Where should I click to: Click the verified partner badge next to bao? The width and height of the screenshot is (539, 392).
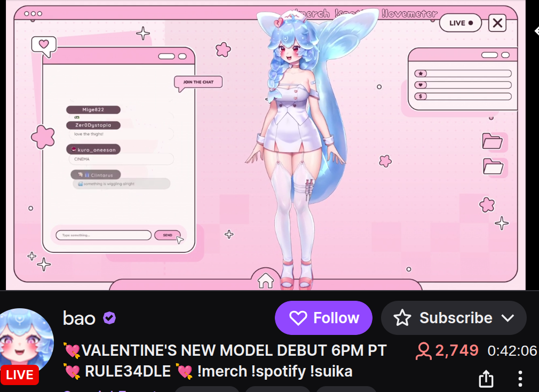109,318
